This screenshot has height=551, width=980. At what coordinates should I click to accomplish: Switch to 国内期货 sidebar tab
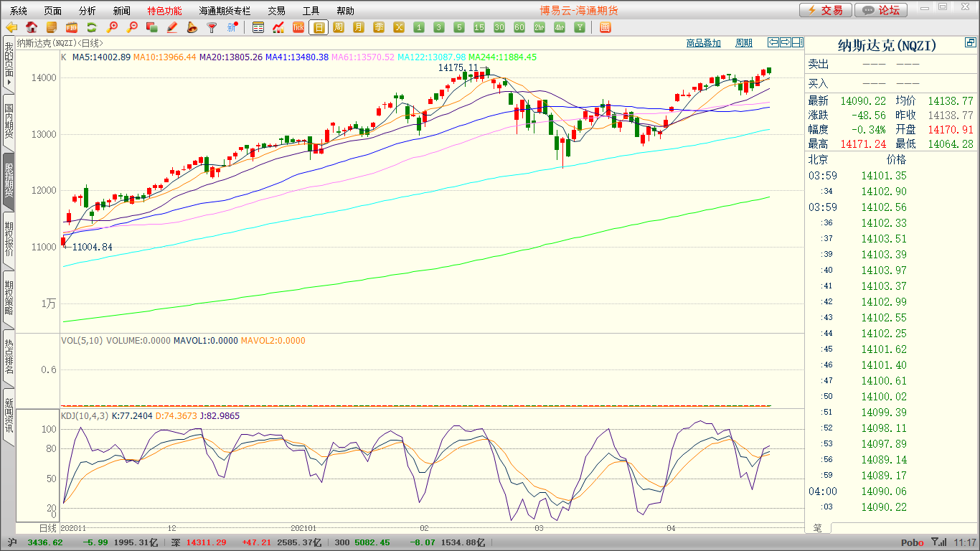tap(9, 121)
